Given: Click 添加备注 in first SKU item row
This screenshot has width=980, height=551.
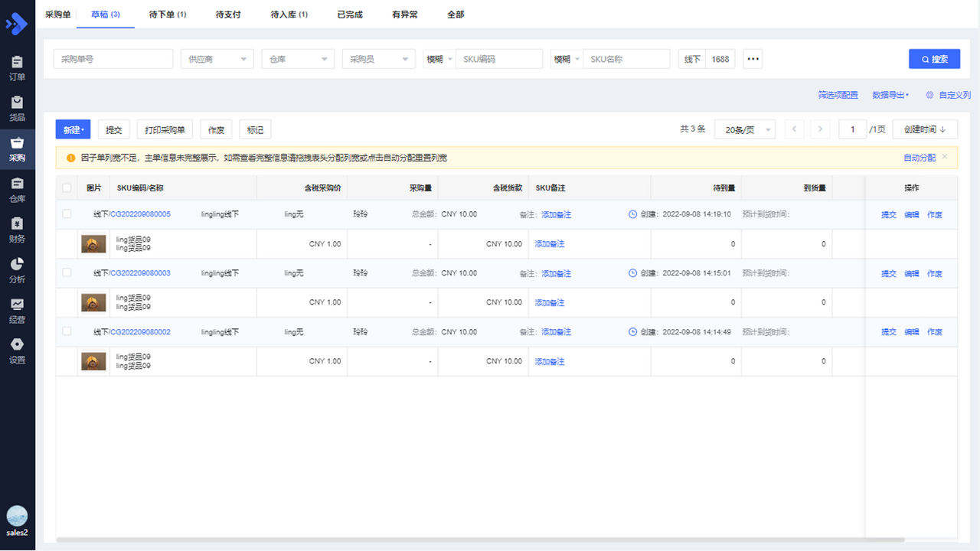Looking at the screenshot, I should point(550,244).
